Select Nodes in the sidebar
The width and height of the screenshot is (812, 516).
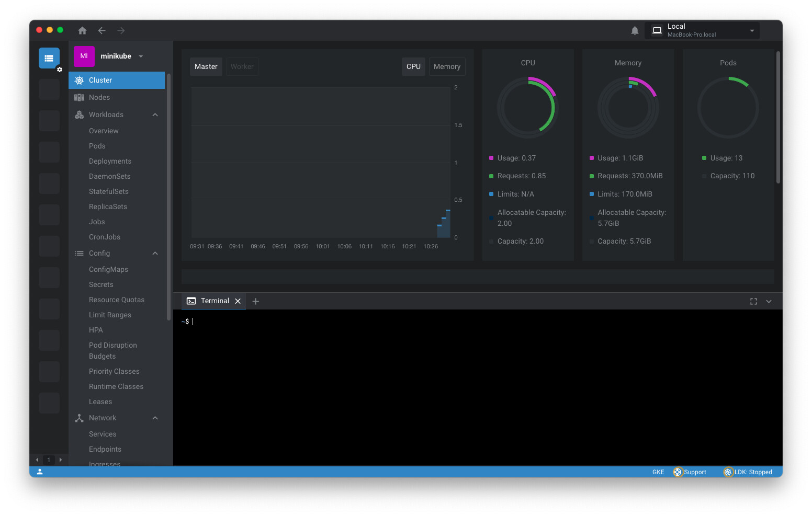click(x=99, y=98)
